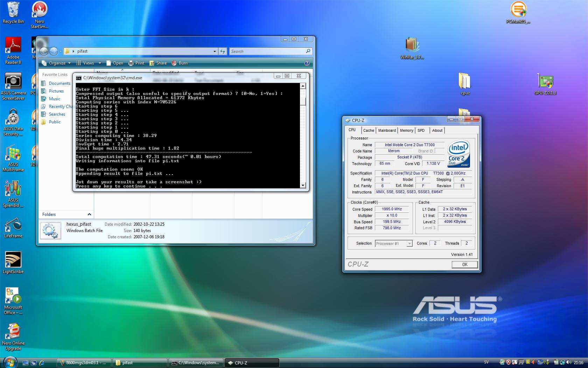This screenshot has width=588, height=368.
Task: Switch to the About tab in CPU-Z
Action: (x=437, y=130)
